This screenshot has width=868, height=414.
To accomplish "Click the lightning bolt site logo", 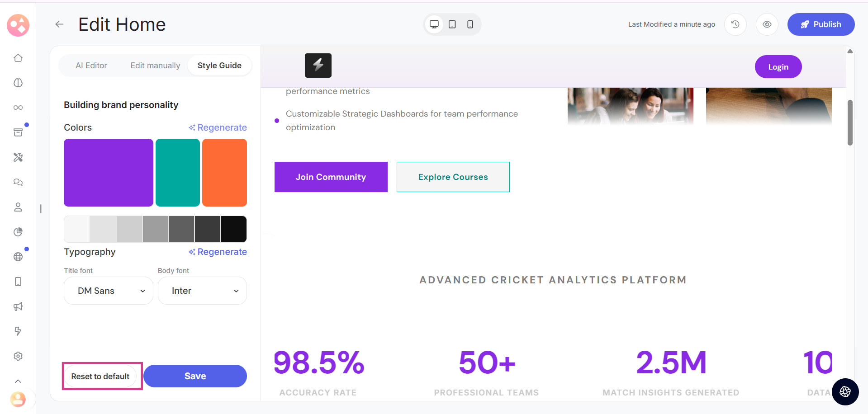I will [x=318, y=66].
